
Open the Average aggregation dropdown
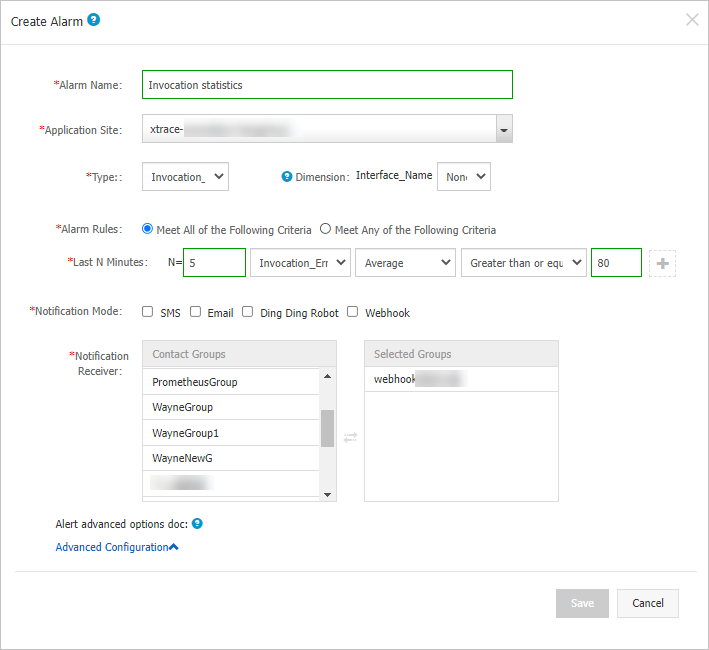[x=405, y=263]
